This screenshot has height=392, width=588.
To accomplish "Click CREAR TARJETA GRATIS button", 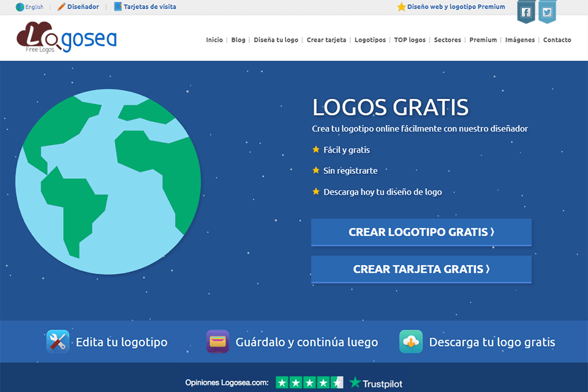I will coord(421,269).
